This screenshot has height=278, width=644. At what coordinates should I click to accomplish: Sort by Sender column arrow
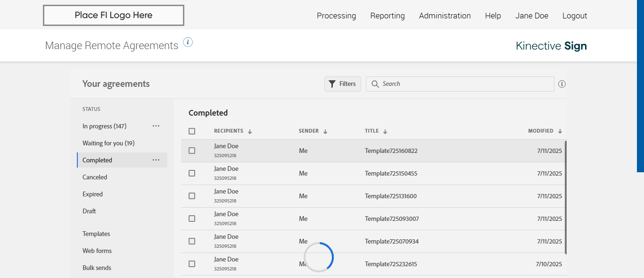click(x=325, y=132)
